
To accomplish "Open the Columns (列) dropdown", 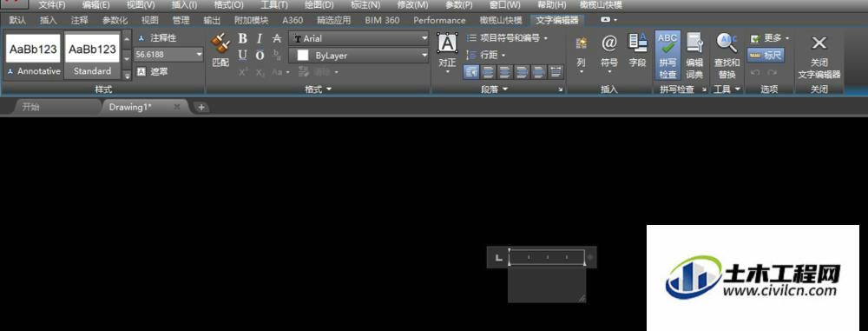I will [582, 54].
